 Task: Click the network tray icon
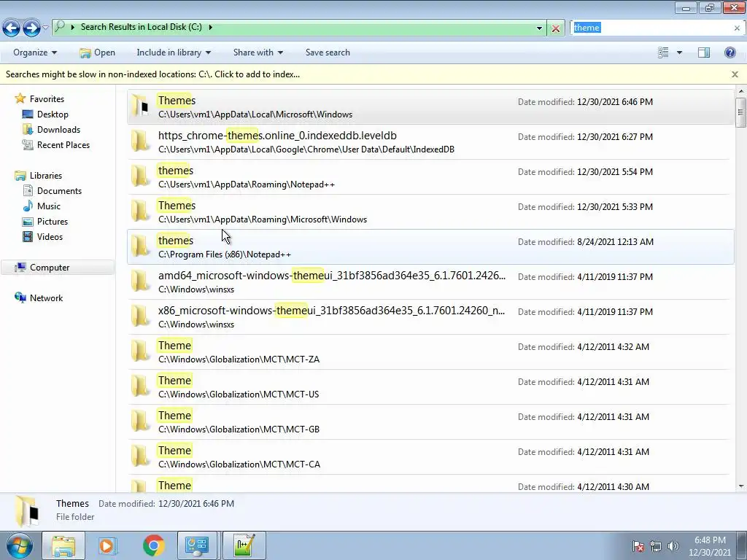(656, 546)
